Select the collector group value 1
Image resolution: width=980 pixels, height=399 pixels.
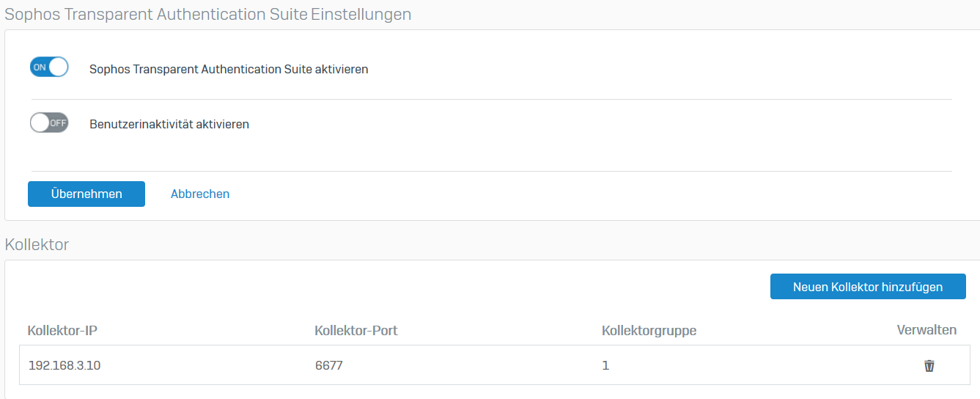pos(605,365)
